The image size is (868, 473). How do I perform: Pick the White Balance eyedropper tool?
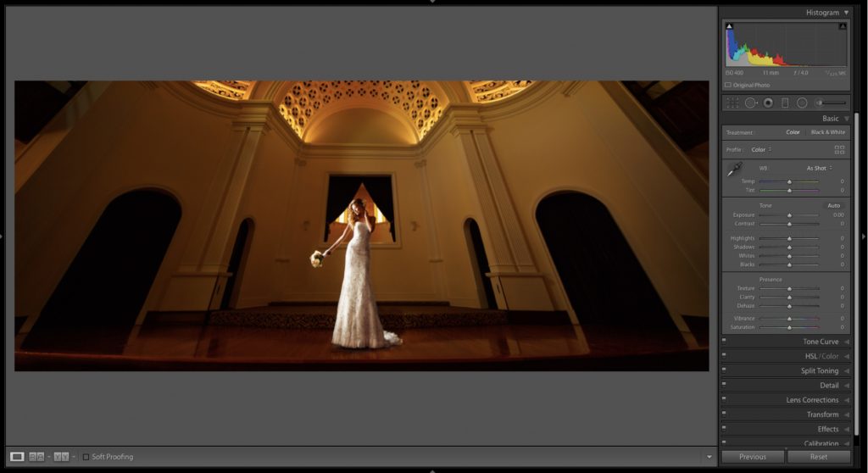[735, 170]
